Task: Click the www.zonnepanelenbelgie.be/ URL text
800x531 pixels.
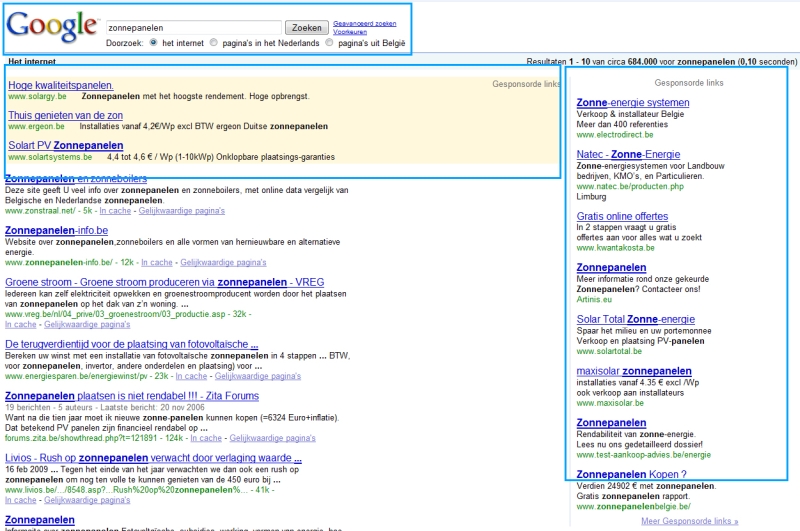Action: 633,507
